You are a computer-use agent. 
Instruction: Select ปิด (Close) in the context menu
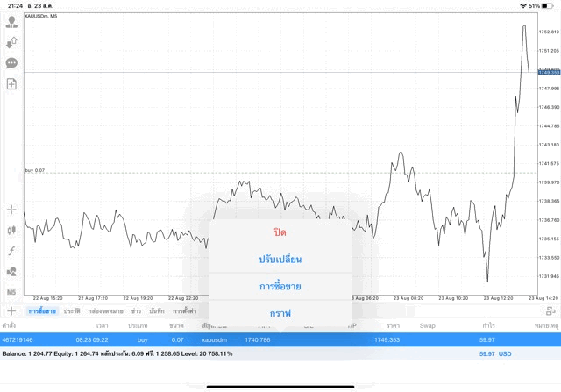point(280,232)
